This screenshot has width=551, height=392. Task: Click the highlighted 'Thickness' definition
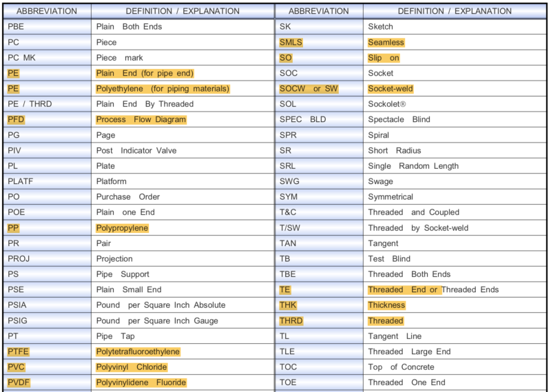tap(386, 305)
